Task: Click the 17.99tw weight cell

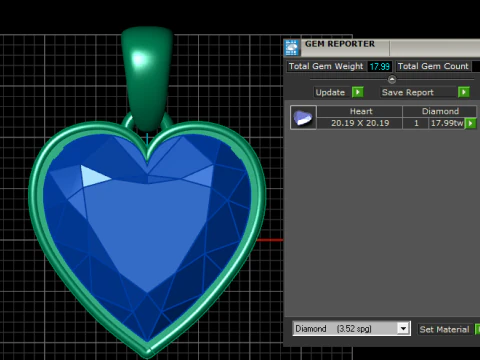Action: (447, 123)
